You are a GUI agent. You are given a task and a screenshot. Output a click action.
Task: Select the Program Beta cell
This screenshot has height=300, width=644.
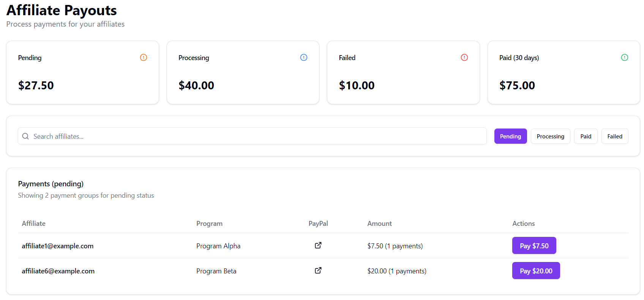(x=216, y=271)
